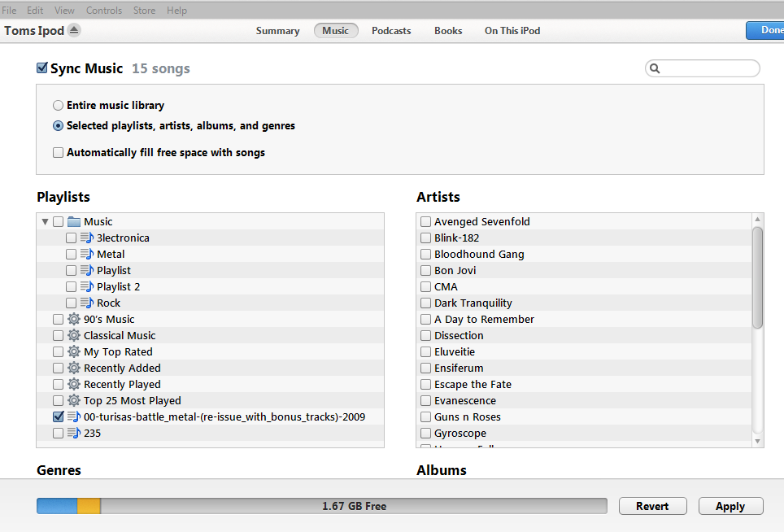
Task: Click the My Top Rated gear icon
Action: coord(74,351)
